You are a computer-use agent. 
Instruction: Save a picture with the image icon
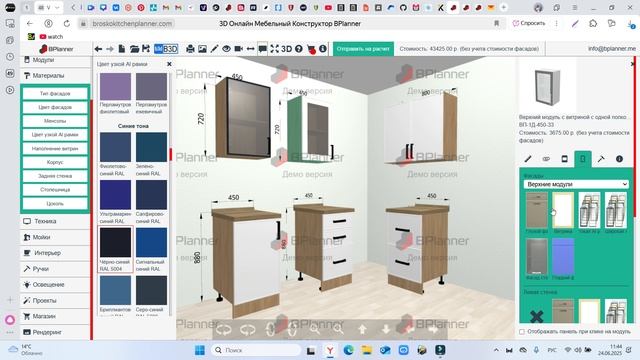click(202, 49)
